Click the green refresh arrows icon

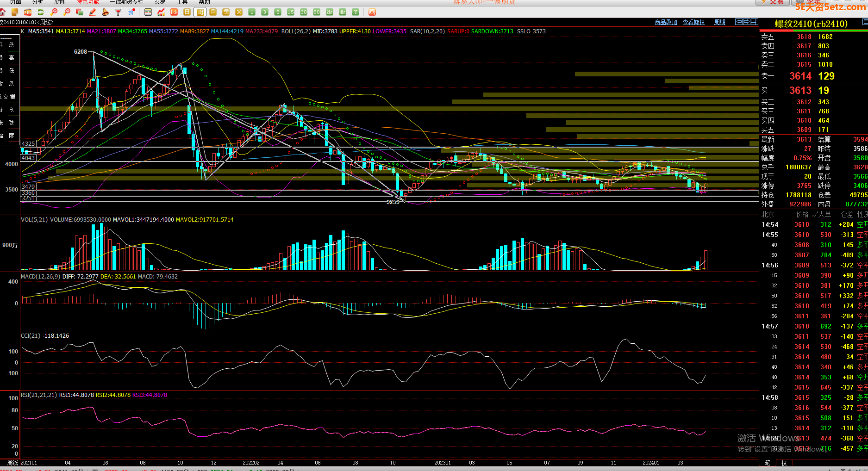[41, 12]
